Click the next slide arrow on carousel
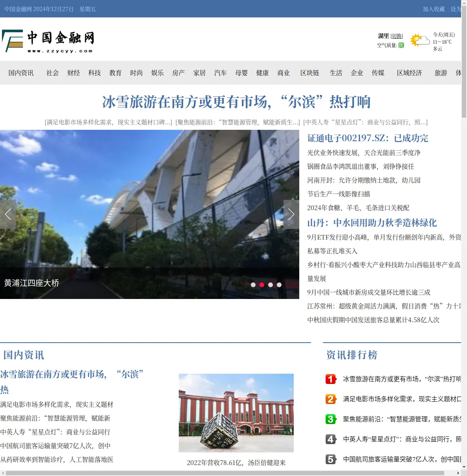 coord(291,214)
